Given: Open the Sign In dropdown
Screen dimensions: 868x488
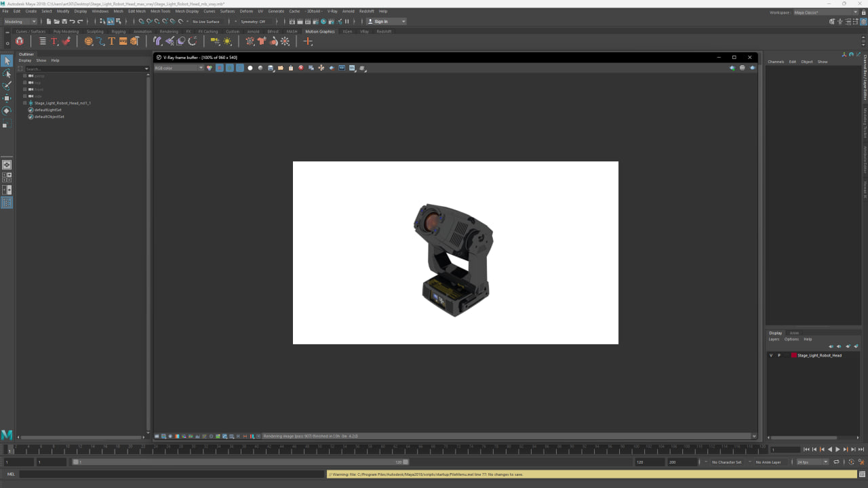Looking at the screenshot, I should [x=387, y=22].
